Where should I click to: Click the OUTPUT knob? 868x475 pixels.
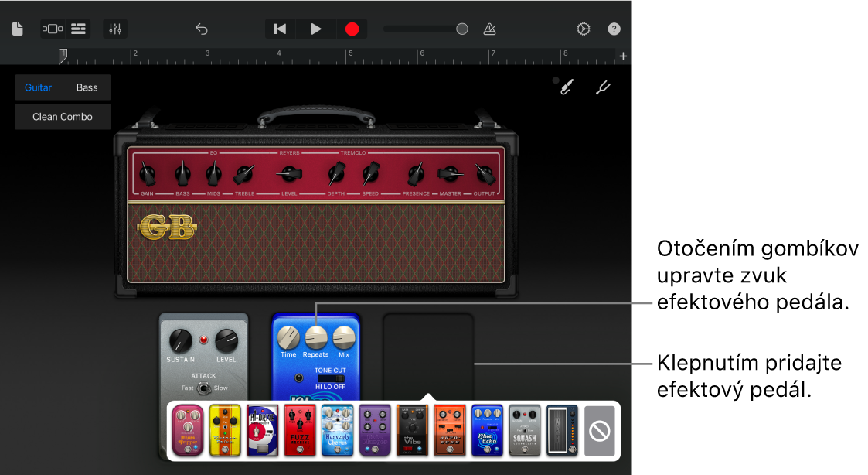(485, 175)
